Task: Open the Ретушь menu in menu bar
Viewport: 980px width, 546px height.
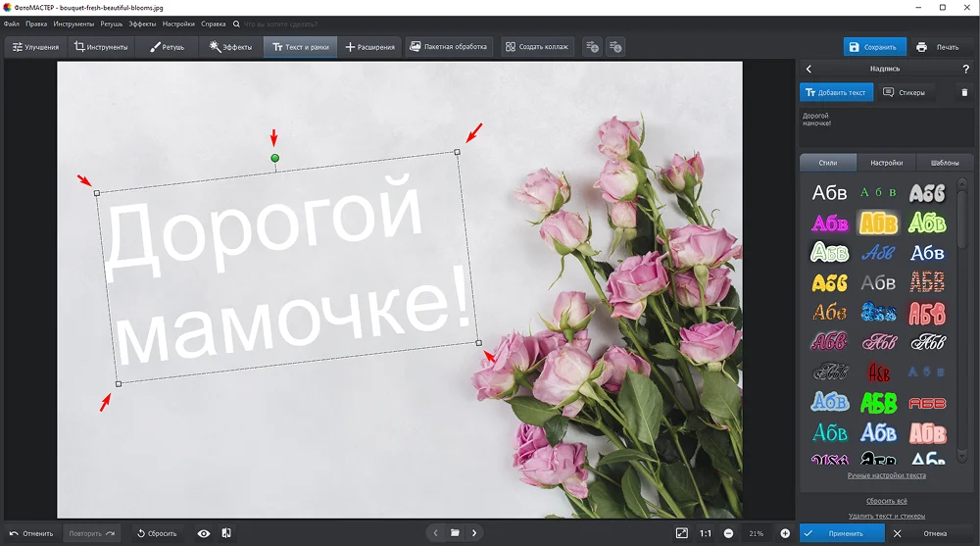Action: tap(112, 24)
